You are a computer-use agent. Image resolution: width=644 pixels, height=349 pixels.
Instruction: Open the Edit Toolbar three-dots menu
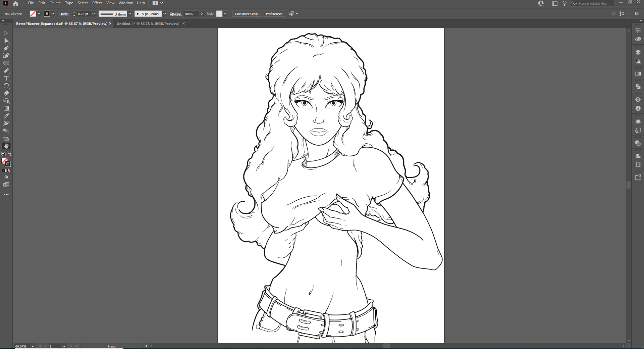6,195
